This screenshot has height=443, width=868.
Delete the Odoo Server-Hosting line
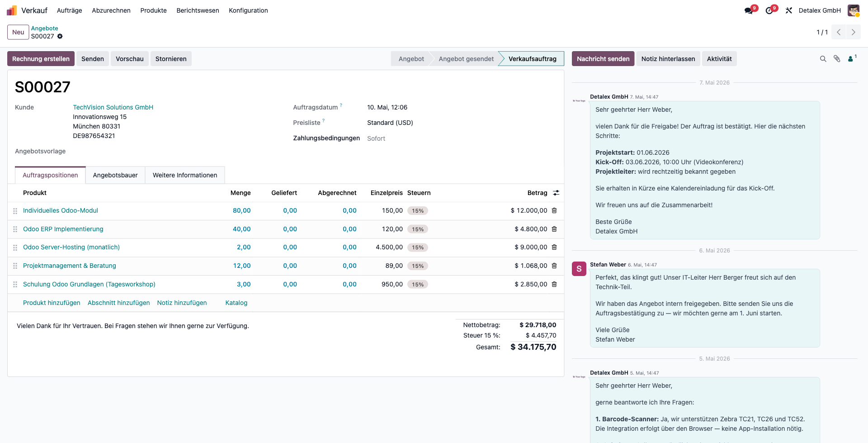(x=554, y=247)
